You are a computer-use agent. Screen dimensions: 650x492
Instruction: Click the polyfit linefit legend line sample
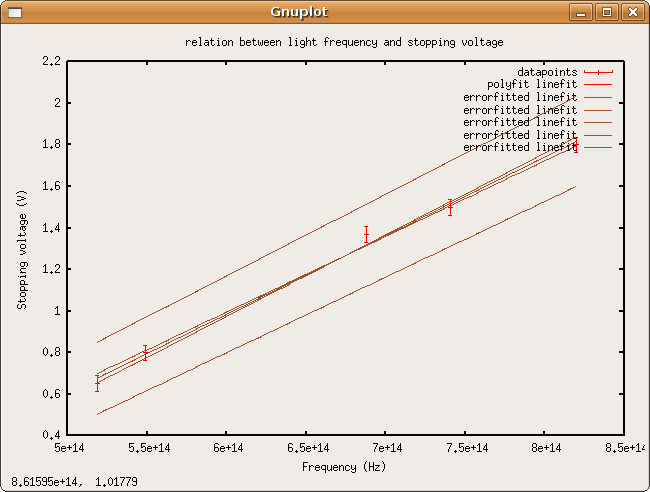[x=598, y=85]
